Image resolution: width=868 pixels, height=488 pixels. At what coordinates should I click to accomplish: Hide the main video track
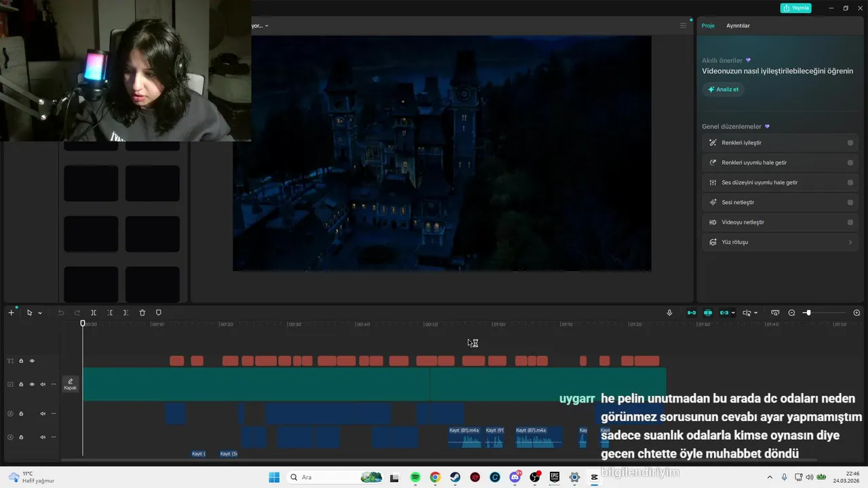tap(32, 384)
